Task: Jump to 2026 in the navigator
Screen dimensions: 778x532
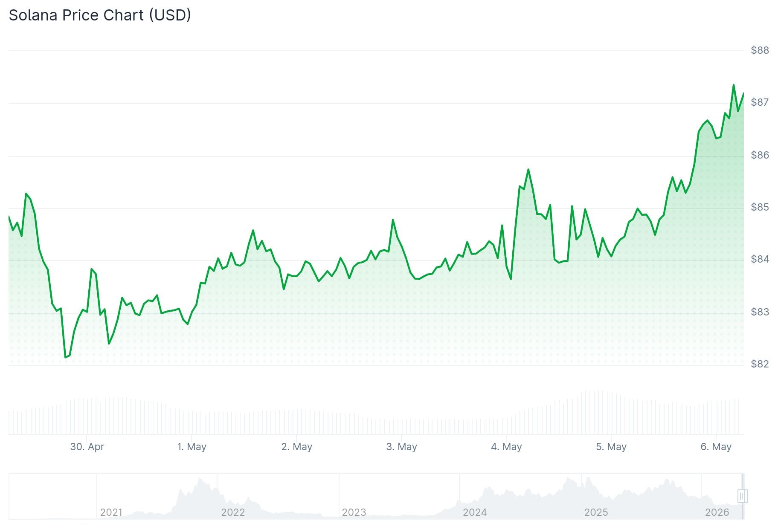Action: pos(717,512)
